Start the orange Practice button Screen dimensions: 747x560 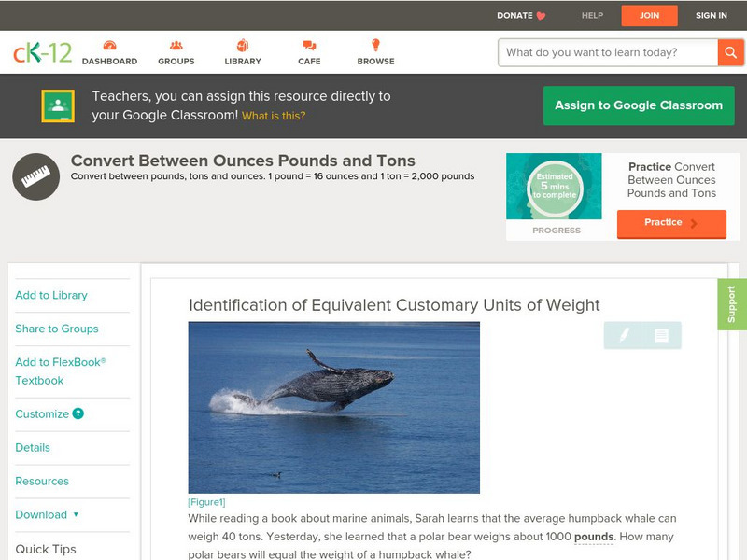tap(671, 223)
